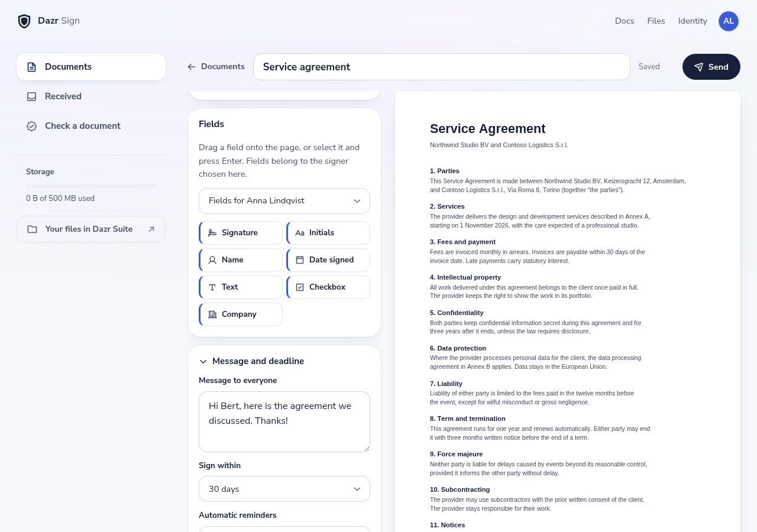
Task: Select the Checkbox field
Action: click(x=328, y=287)
